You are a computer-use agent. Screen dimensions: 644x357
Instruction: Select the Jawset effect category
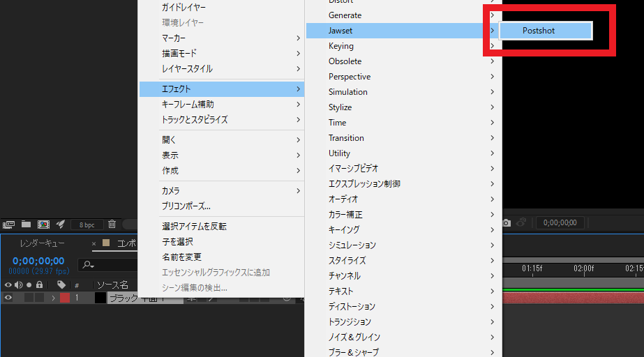click(x=403, y=31)
